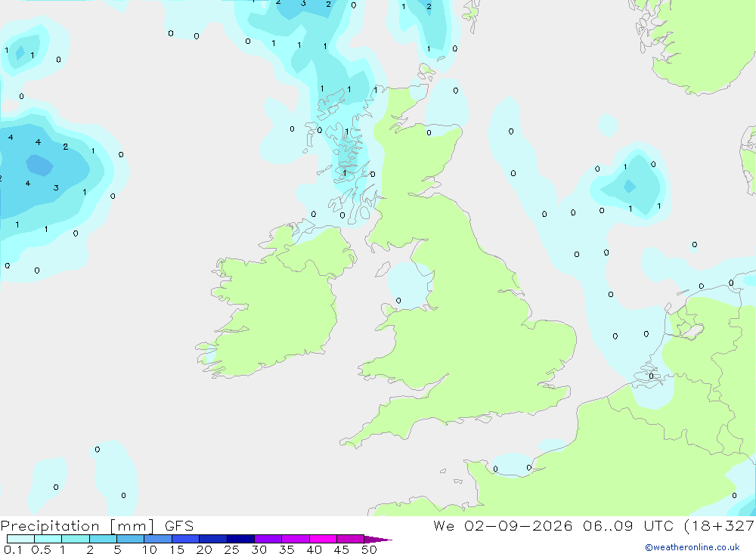The width and height of the screenshot is (756, 554).
Task: Click the 'We 02-09-2026' date text
Action: 503,526
